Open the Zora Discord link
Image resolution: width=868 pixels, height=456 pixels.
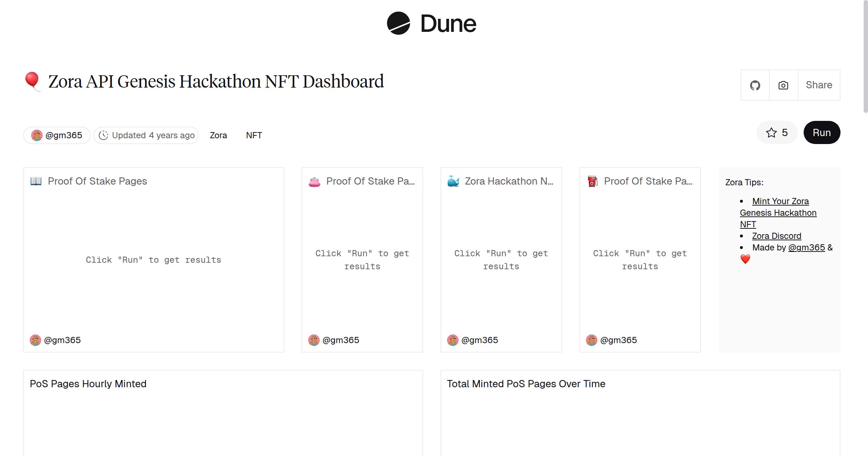(776, 236)
